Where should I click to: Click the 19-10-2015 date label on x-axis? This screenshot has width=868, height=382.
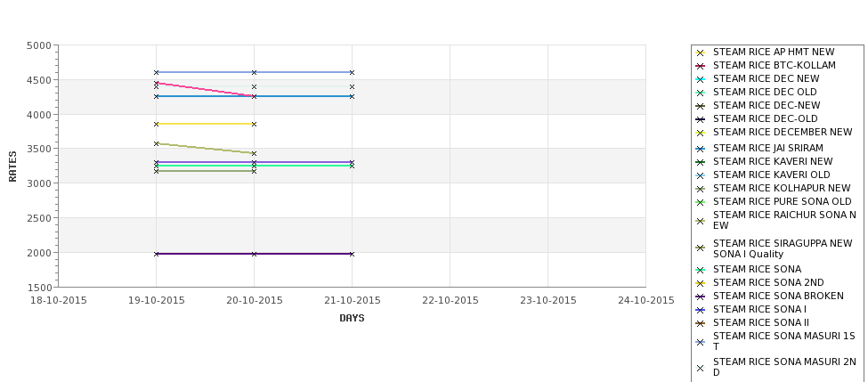point(156,301)
